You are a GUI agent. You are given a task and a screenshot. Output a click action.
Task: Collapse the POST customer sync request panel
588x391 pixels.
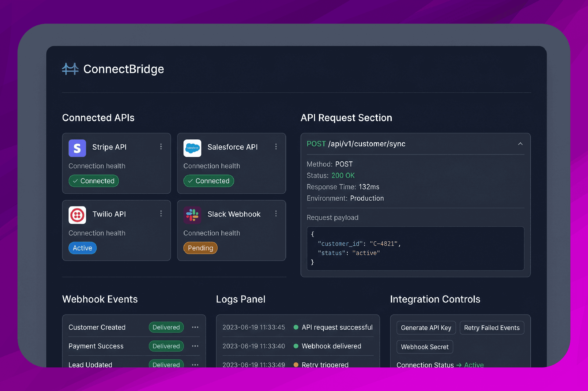coord(520,144)
